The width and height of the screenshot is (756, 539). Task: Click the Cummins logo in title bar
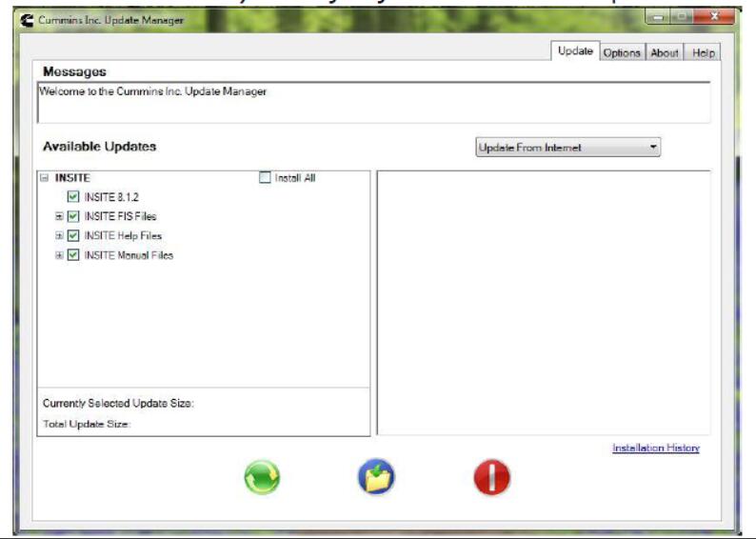[27, 20]
